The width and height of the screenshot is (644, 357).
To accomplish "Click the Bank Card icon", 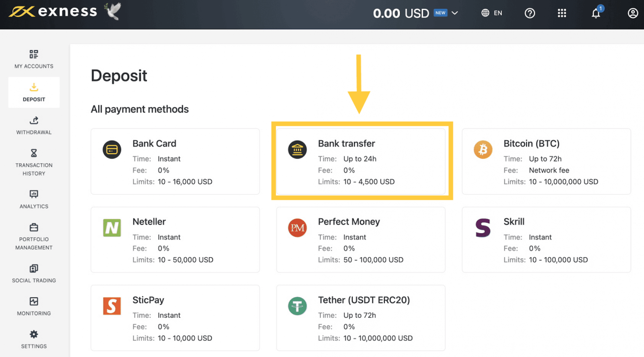I will click(112, 150).
